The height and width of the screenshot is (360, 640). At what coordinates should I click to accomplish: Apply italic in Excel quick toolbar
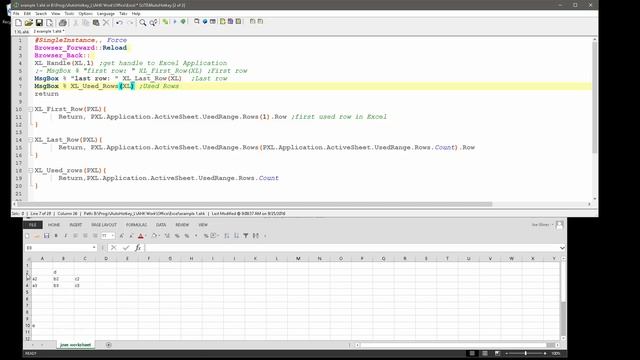click(66, 236)
